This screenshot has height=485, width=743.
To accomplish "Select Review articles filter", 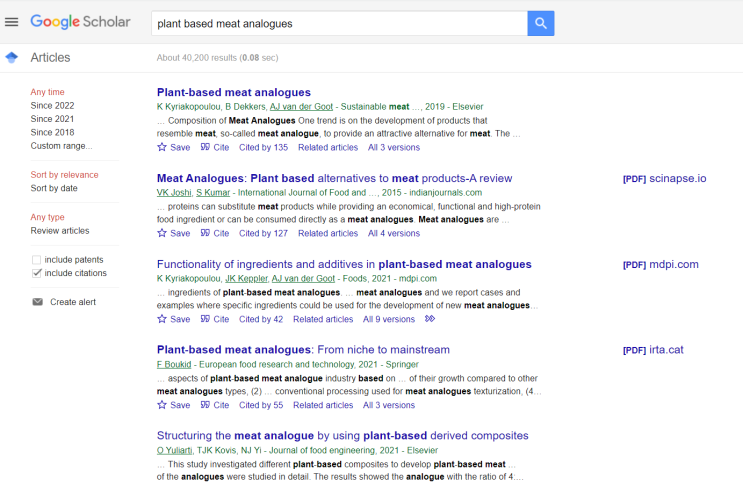I will point(60,231).
